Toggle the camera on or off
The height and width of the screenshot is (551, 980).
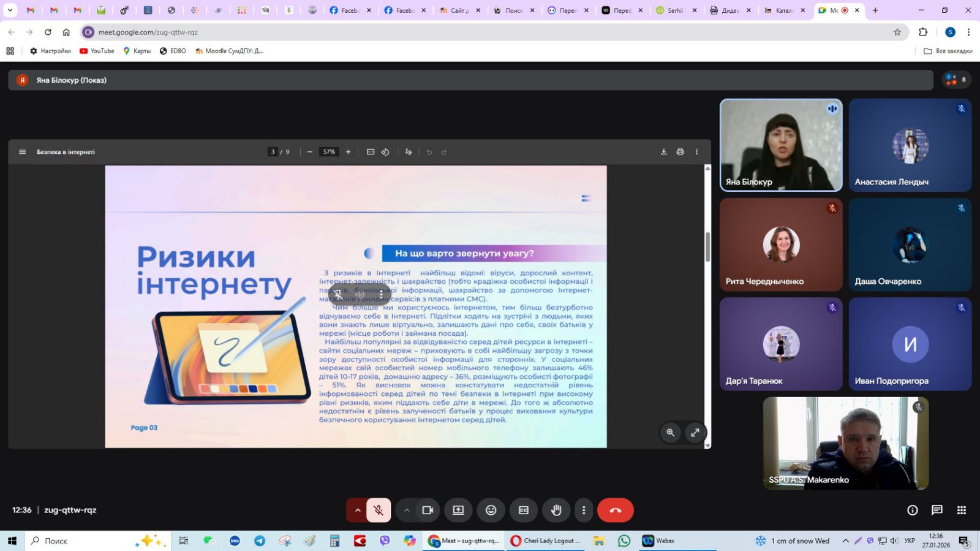(x=428, y=510)
